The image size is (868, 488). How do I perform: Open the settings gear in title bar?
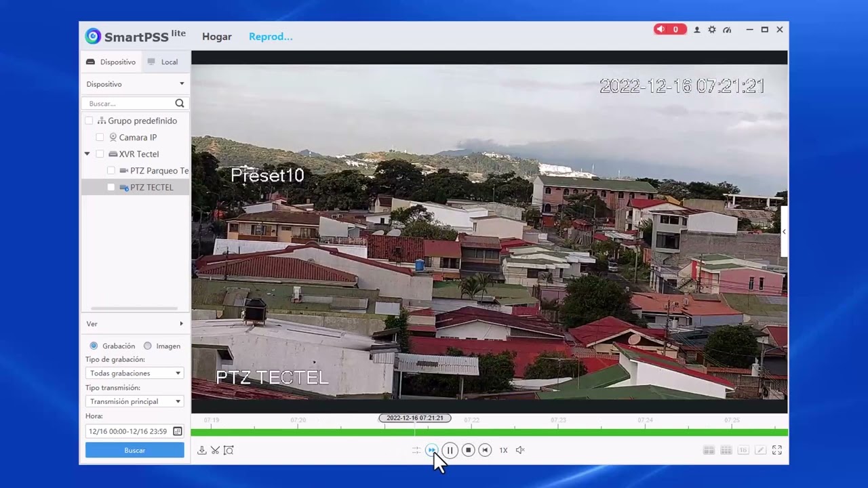click(x=711, y=30)
